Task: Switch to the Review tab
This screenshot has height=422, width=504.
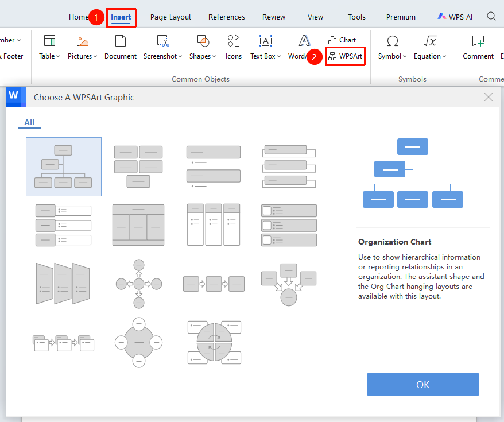Action: click(274, 17)
